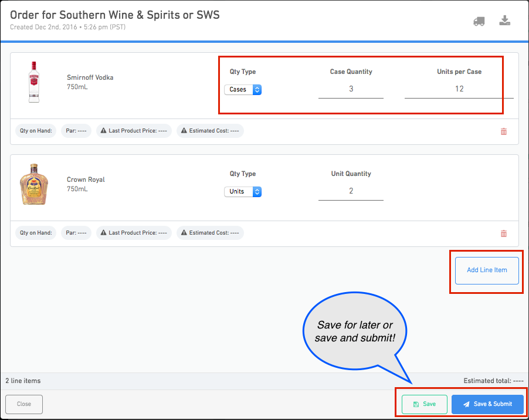Open Qty Type dropdown set to Units

coord(243,191)
